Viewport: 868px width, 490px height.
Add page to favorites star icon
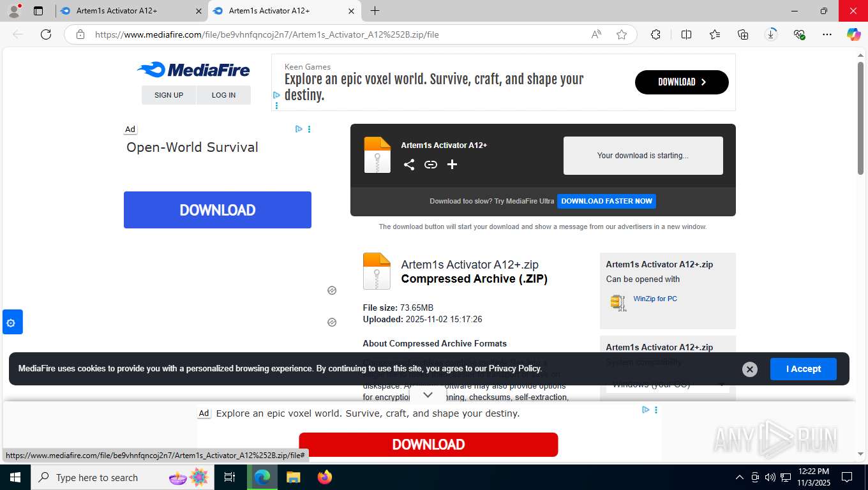pos(622,34)
